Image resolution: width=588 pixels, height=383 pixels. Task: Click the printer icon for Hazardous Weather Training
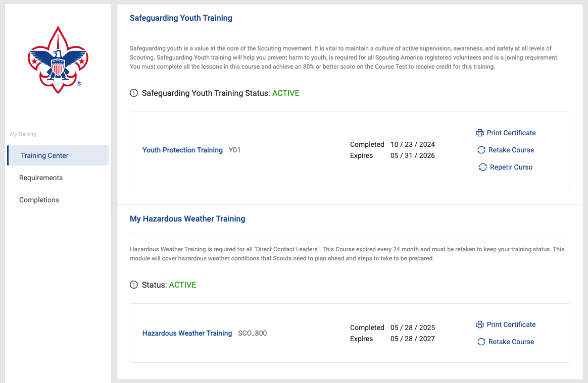point(479,324)
